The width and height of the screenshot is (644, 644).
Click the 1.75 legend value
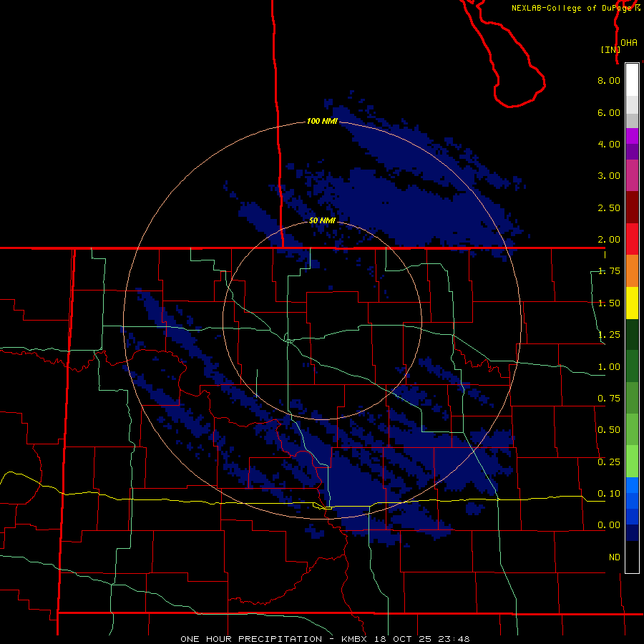[x=609, y=271]
